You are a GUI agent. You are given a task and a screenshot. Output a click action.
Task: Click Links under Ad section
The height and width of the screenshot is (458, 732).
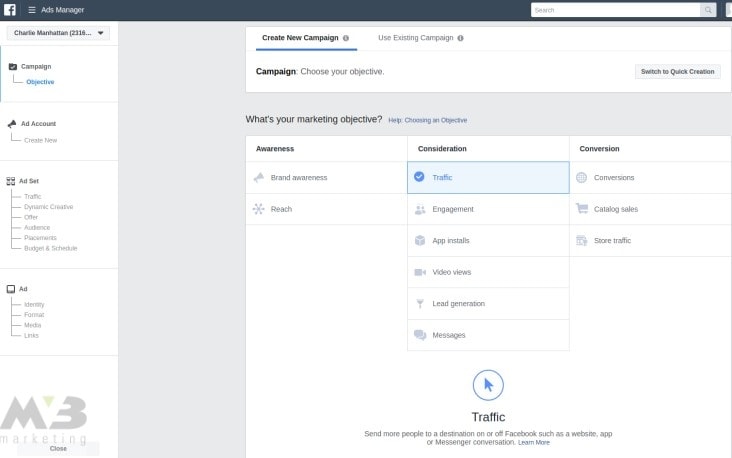tap(31, 336)
